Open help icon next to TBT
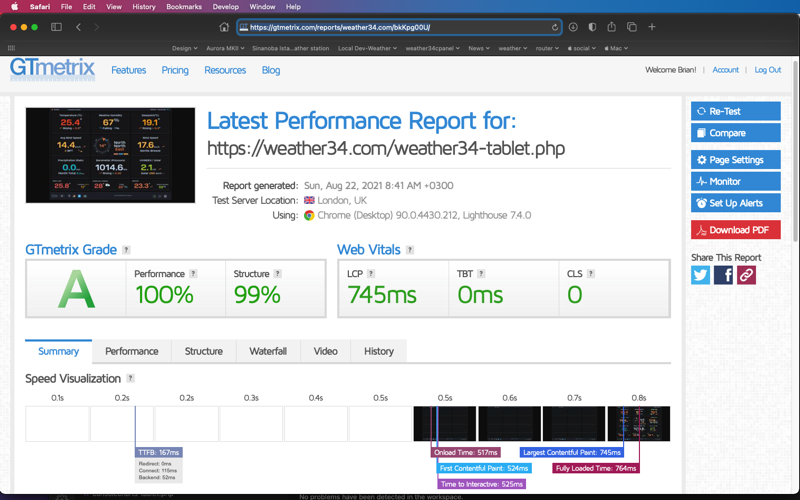 tap(481, 273)
